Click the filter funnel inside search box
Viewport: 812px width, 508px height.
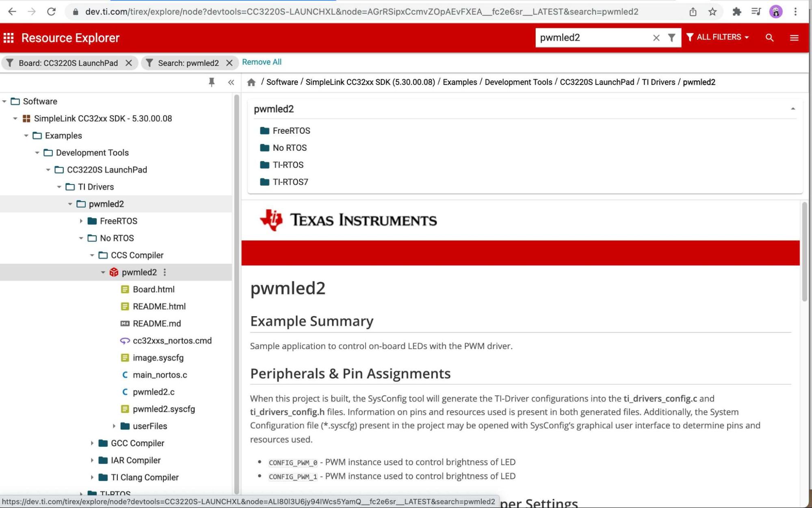(671, 37)
